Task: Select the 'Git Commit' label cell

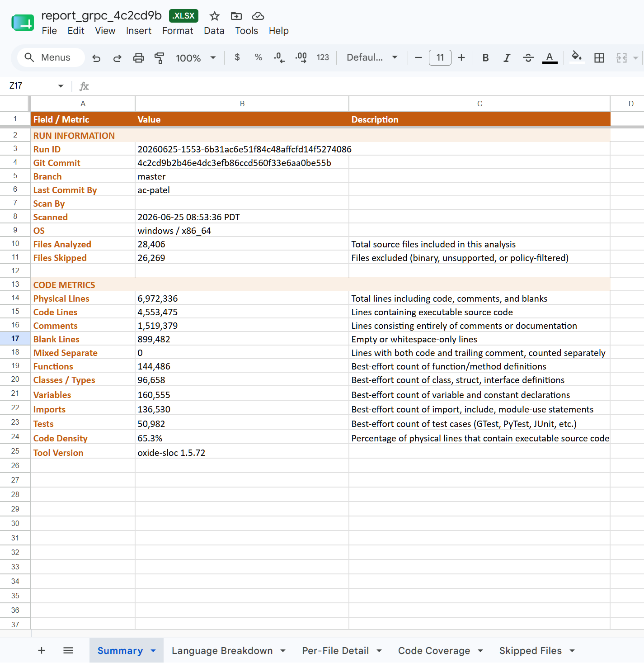Action: coord(83,163)
